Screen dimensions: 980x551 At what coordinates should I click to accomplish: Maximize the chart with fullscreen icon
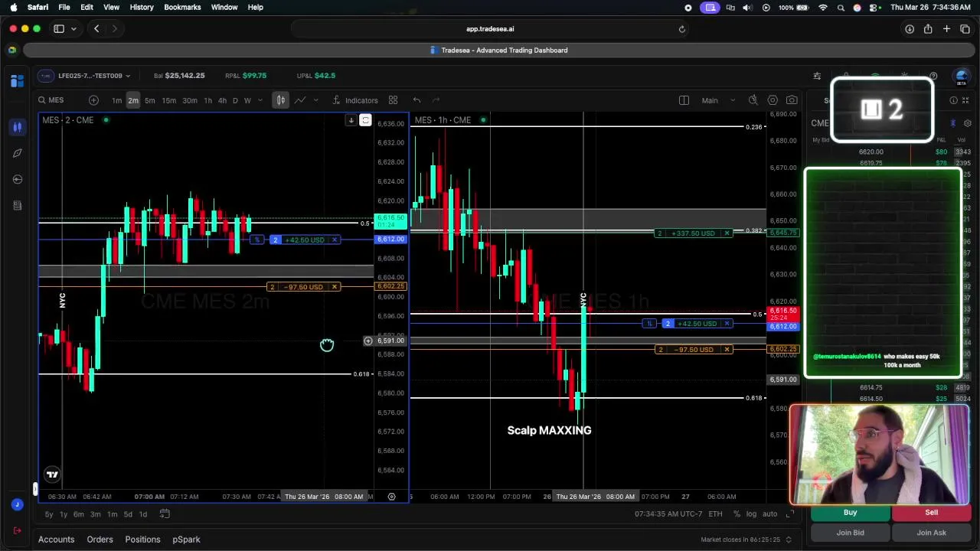[790, 514]
